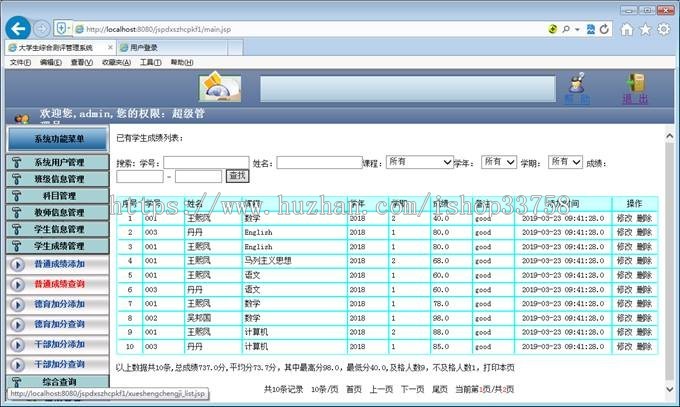Click the security shield icon by address bar
Viewport: 680px width, 407px height.
[62, 29]
